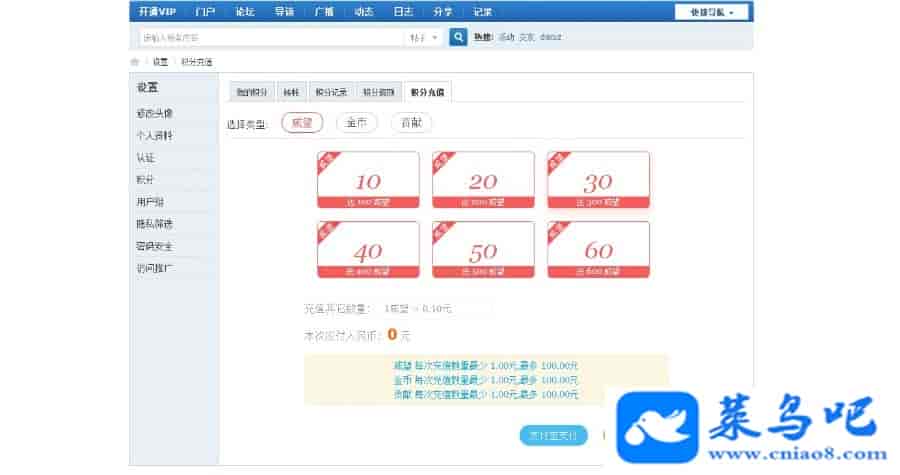Image resolution: width=900 pixels, height=475 pixels.
Task: Click the search keyword input field
Action: tap(271, 38)
